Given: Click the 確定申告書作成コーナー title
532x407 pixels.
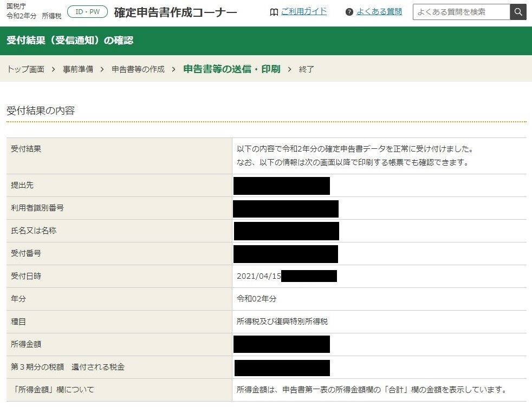Looking at the screenshot, I should 176,12.
